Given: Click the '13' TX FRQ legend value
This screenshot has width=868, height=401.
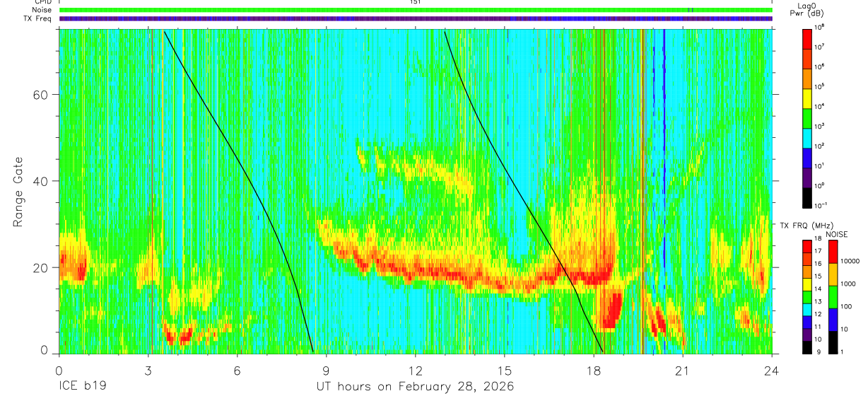Looking at the screenshot, I should pos(819,301).
